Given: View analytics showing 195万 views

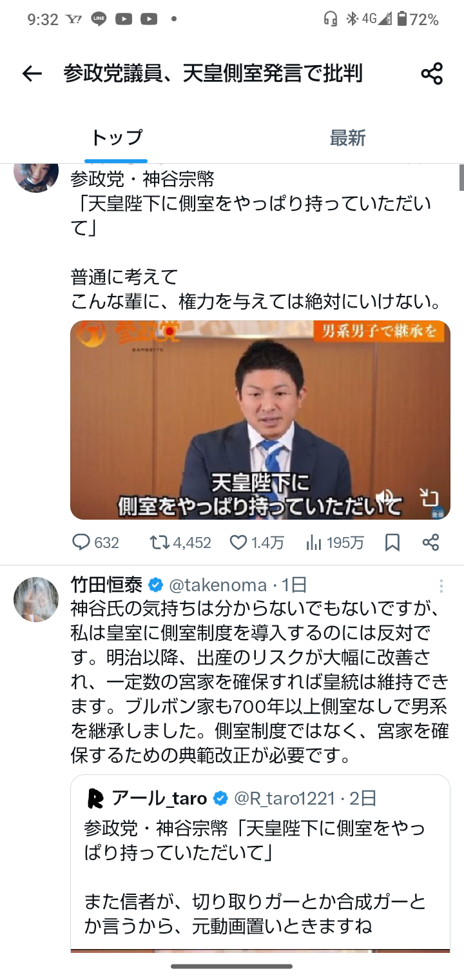Looking at the screenshot, I should (x=334, y=543).
